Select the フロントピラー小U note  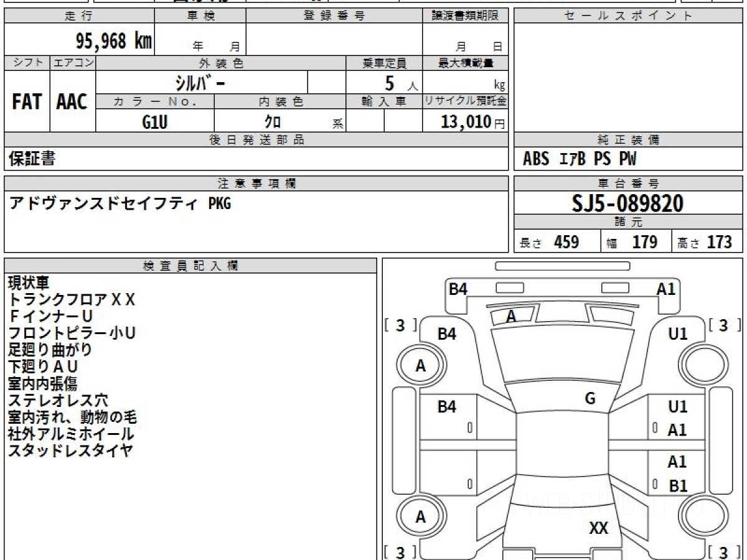72,334
